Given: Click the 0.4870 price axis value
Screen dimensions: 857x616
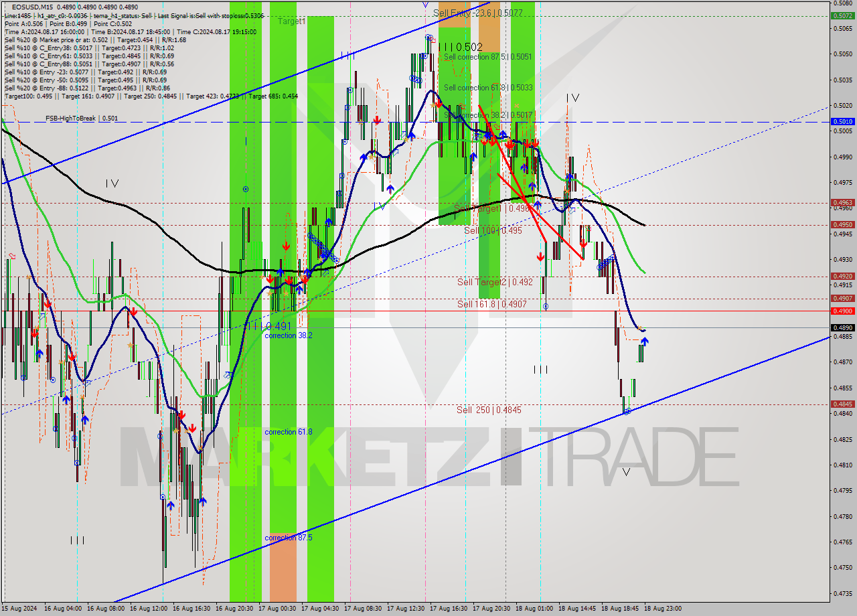Looking at the screenshot, I should point(842,362).
